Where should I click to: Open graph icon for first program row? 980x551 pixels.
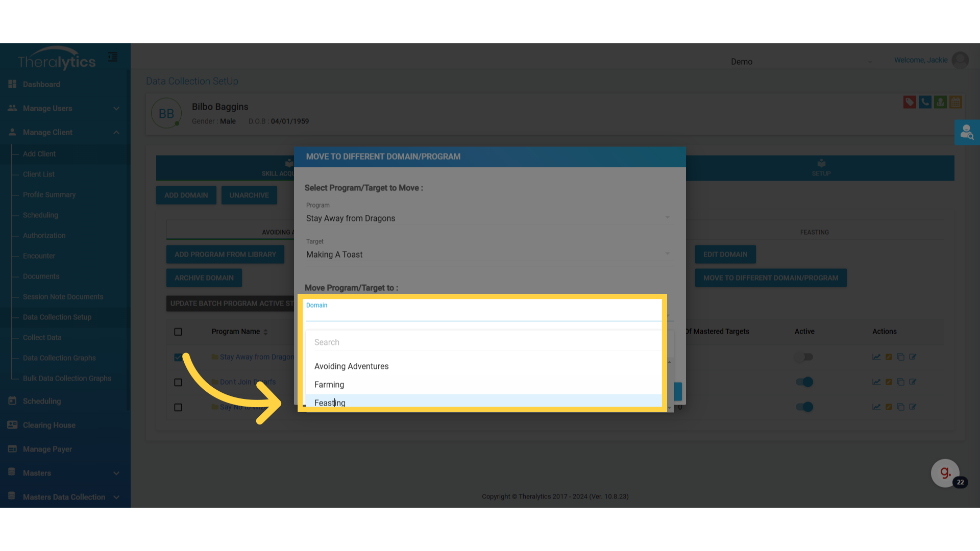point(876,357)
